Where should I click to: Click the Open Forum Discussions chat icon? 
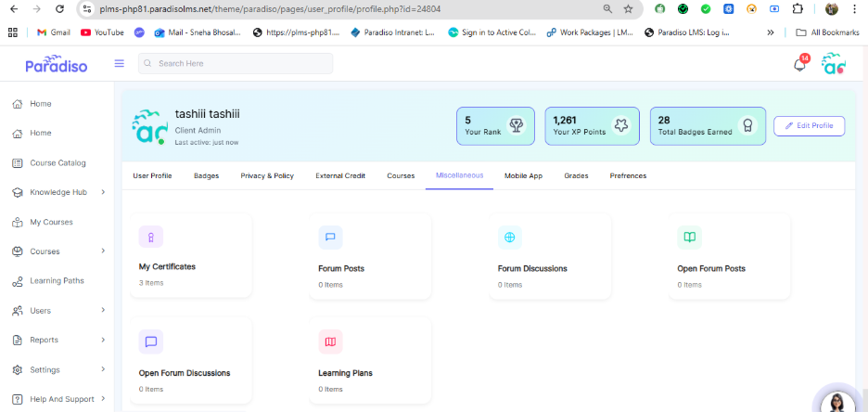(x=151, y=341)
